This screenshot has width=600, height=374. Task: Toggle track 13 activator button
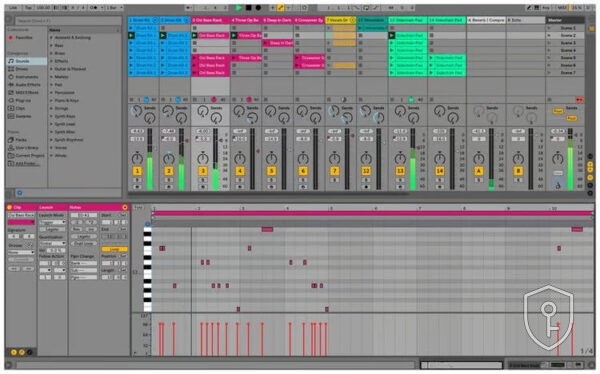400,171
